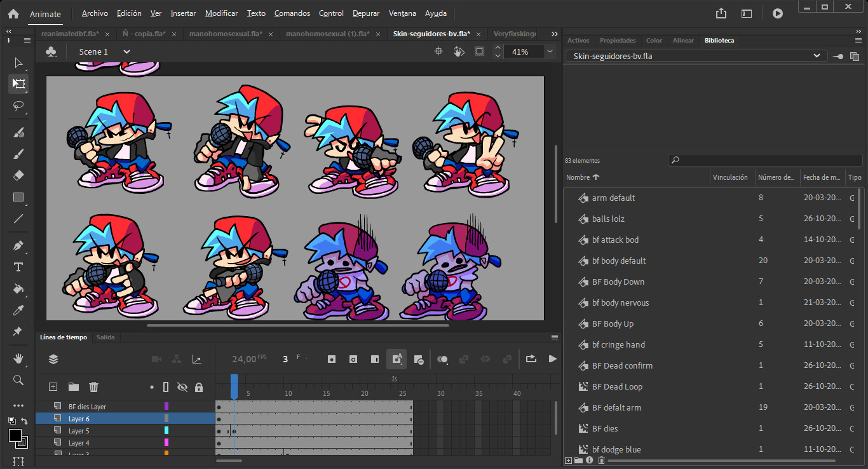Viewport: 868px width, 469px height.
Task: Open the 41% zoom level dropdown
Action: 550,51
